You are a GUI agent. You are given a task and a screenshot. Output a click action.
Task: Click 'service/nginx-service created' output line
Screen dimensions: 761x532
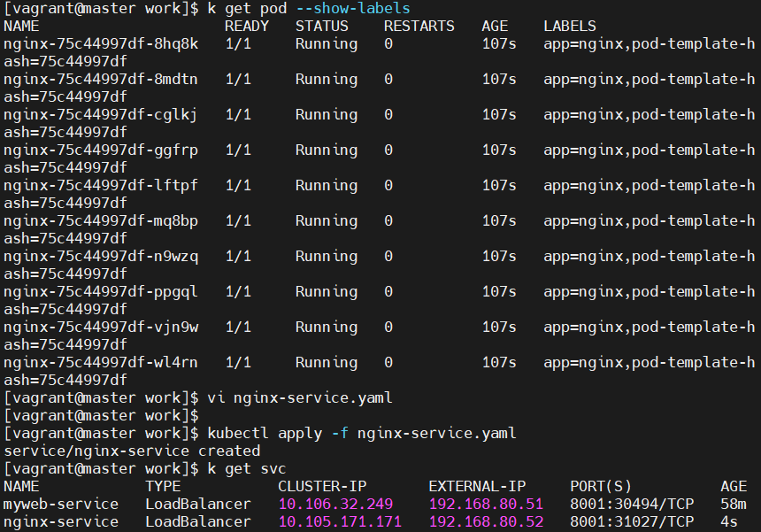[132, 451]
